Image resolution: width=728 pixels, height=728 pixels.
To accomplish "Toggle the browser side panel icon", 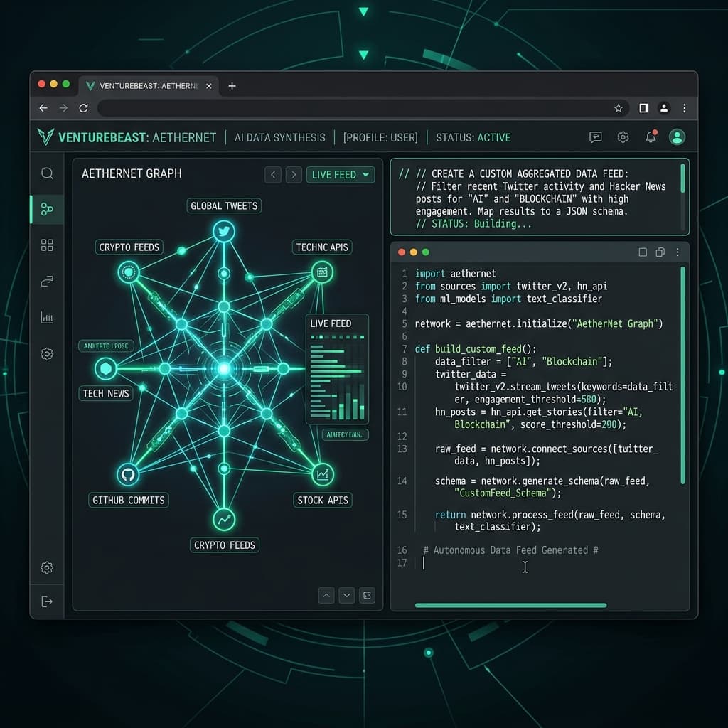I will pyautogui.click(x=644, y=108).
